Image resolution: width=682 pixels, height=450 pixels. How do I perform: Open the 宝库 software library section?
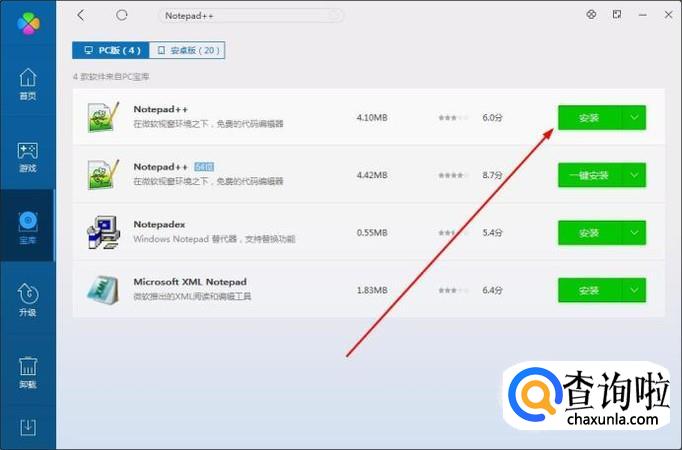28,227
